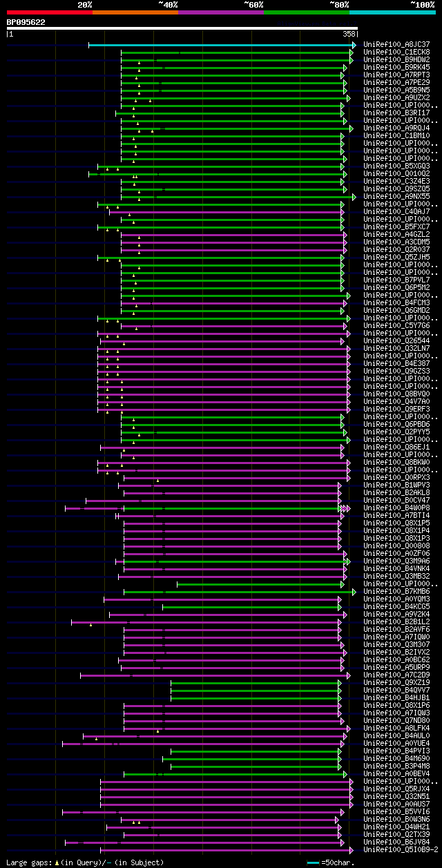Select the label UniRef100_Q5ZJH5

coord(396,257)
